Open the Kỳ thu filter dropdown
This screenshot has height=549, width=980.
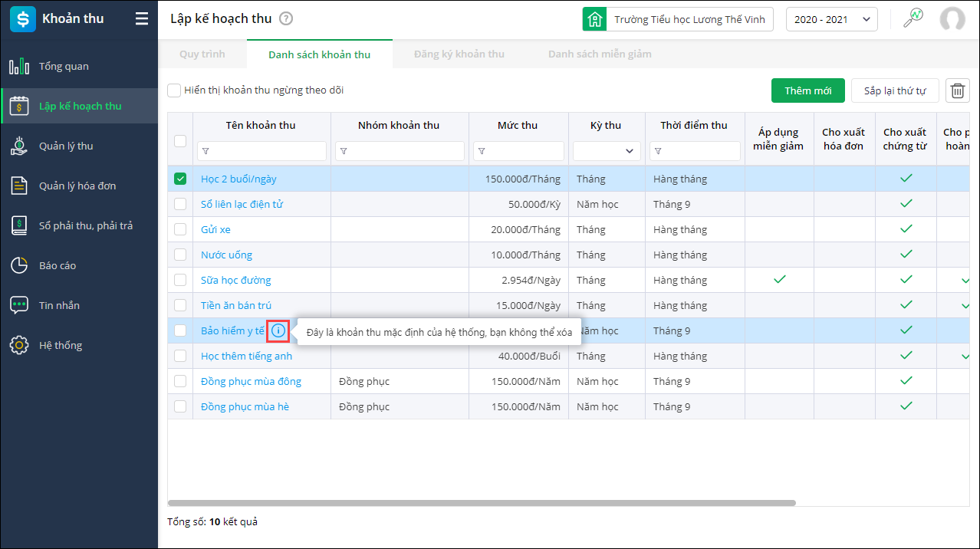607,151
